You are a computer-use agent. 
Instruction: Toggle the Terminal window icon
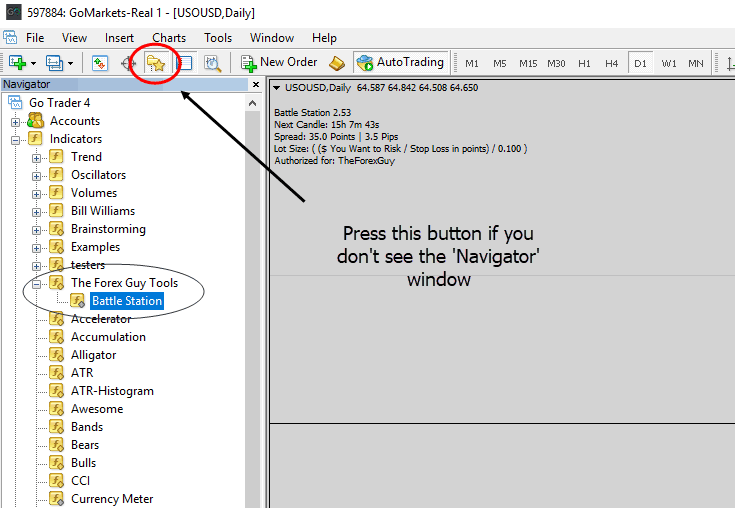tap(186, 63)
